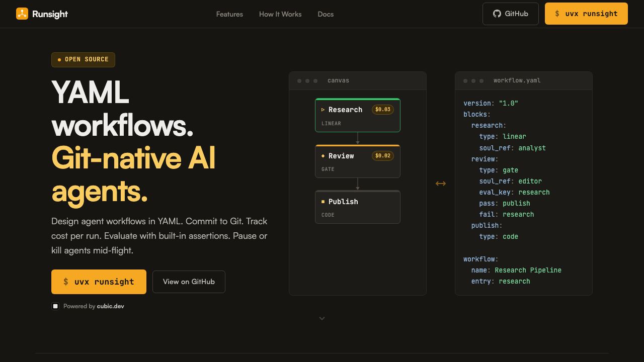Click the research: YAML key under blocks
The width and height of the screenshot is (644, 362).
point(489,125)
